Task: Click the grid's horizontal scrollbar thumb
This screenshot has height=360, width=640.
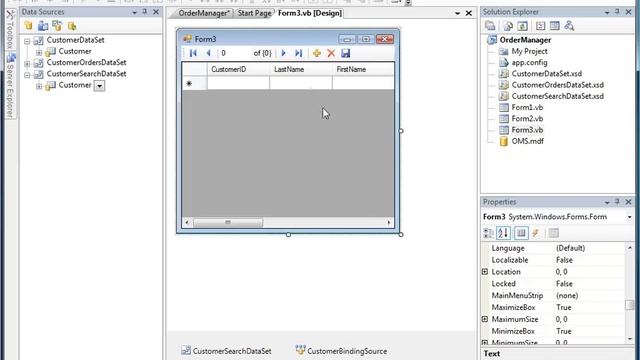Action: coord(228,222)
